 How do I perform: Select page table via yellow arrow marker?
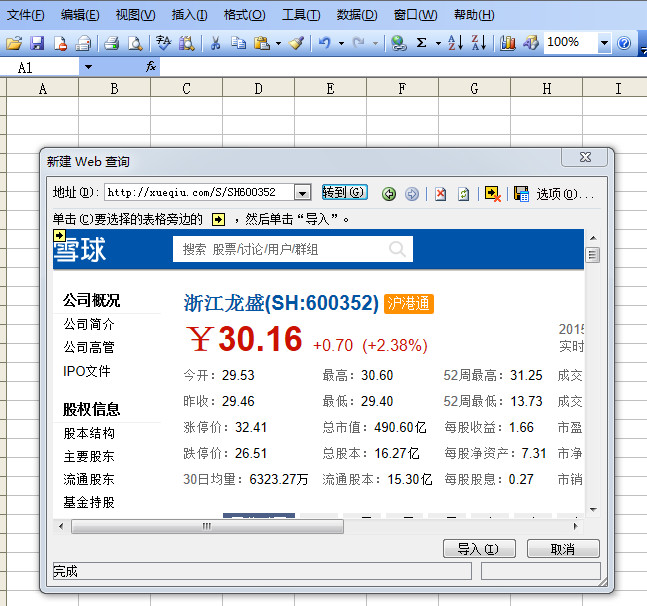pyautogui.click(x=59, y=236)
